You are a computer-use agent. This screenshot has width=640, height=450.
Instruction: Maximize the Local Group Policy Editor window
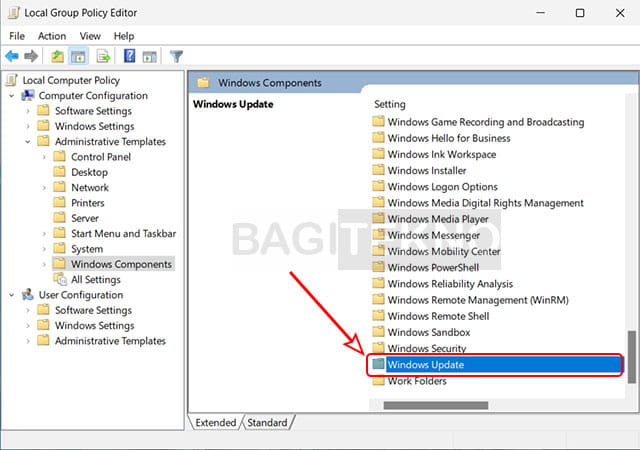pyautogui.click(x=580, y=13)
